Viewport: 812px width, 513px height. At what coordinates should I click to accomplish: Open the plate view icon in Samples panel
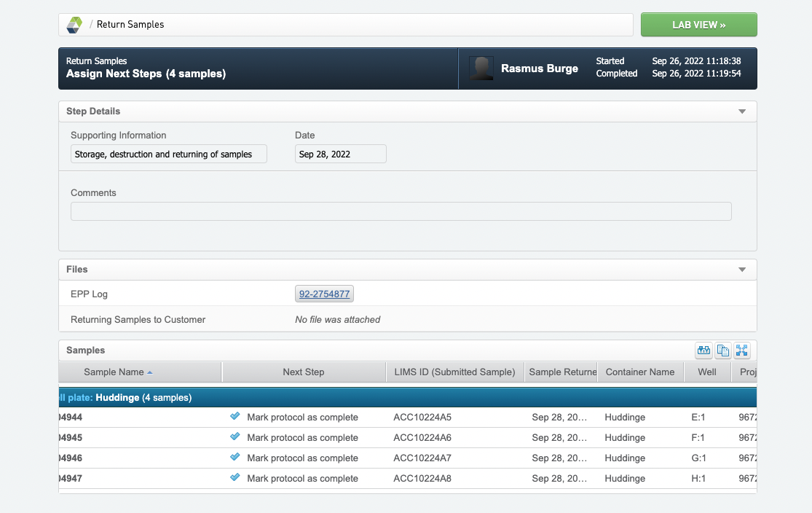point(703,351)
